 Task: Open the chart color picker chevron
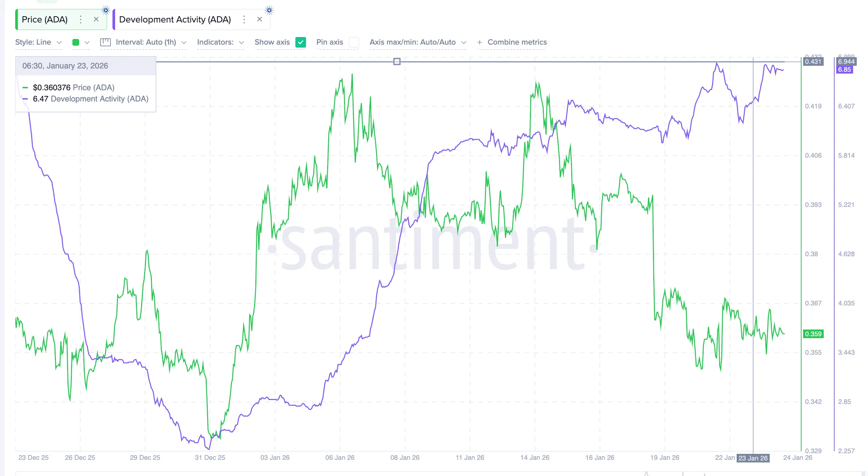87,42
